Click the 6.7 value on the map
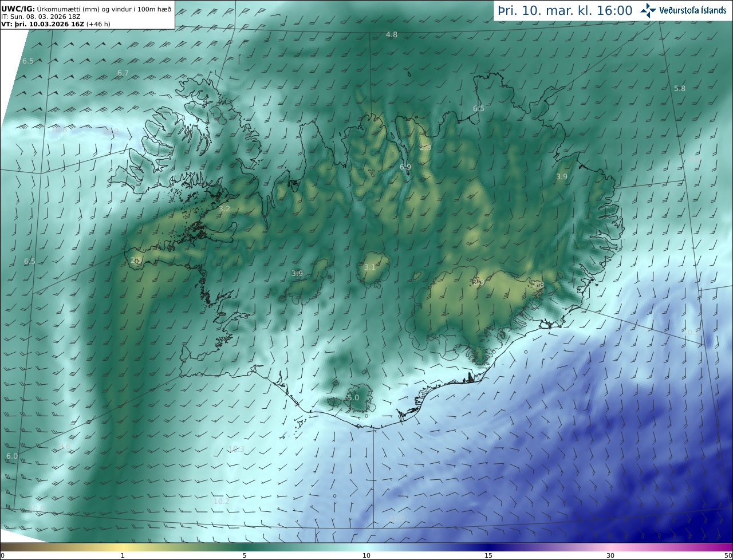 (123, 73)
